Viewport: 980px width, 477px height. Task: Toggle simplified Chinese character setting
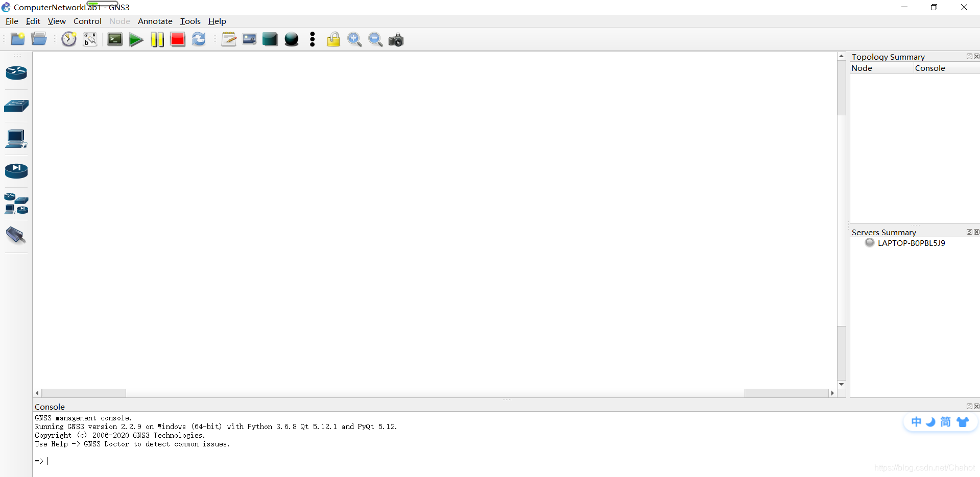coord(946,422)
